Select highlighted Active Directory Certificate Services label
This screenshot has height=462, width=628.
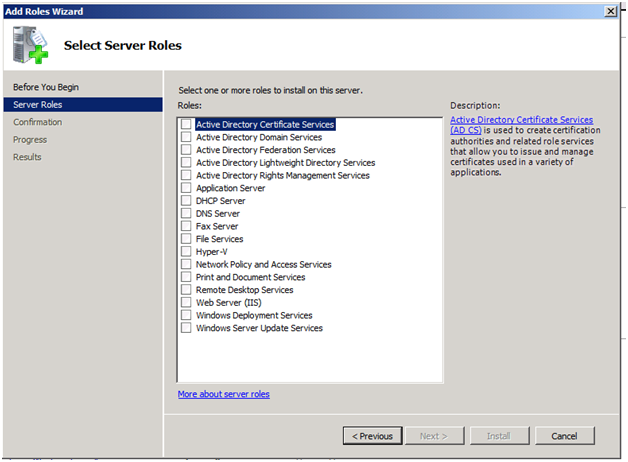click(x=265, y=125)
